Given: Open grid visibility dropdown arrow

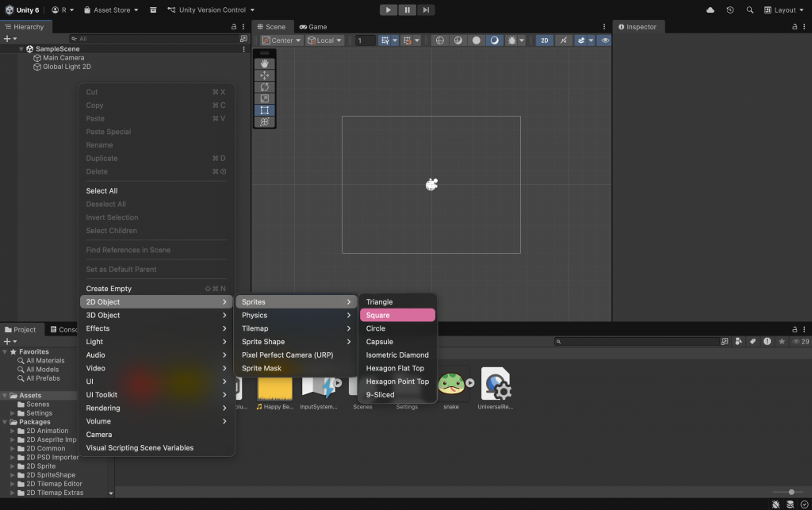Looking at the screenshot, I should tap(395, 40).
